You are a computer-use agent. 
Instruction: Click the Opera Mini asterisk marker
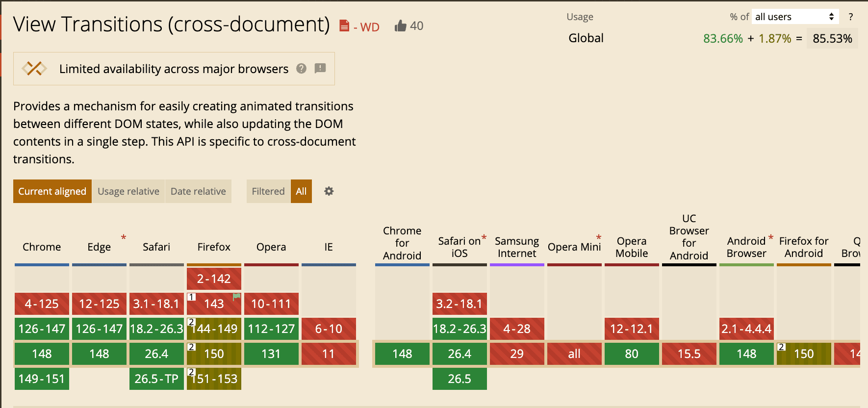pyautogui.click(x=599, y=238)
